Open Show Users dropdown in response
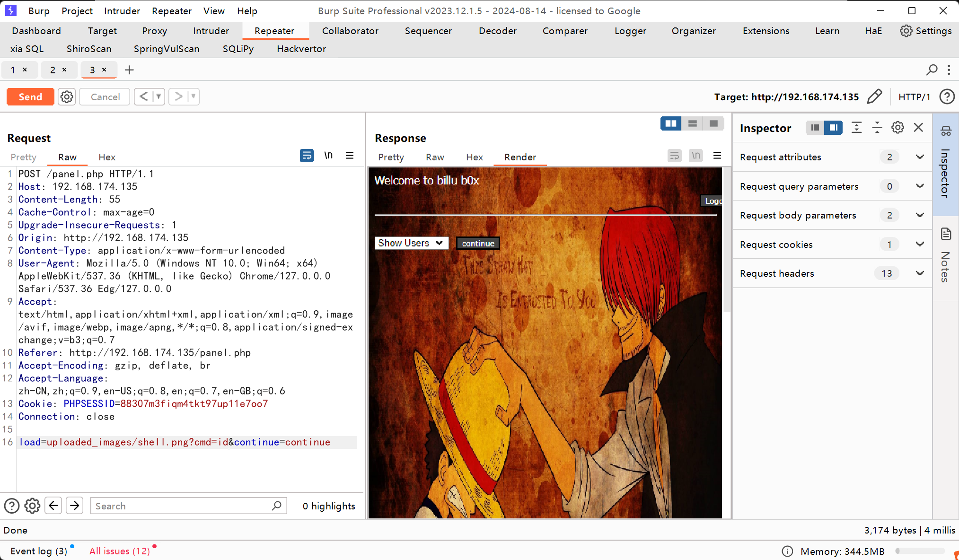The width and height of the screenshot is (959, 560). tap(411, 243)
